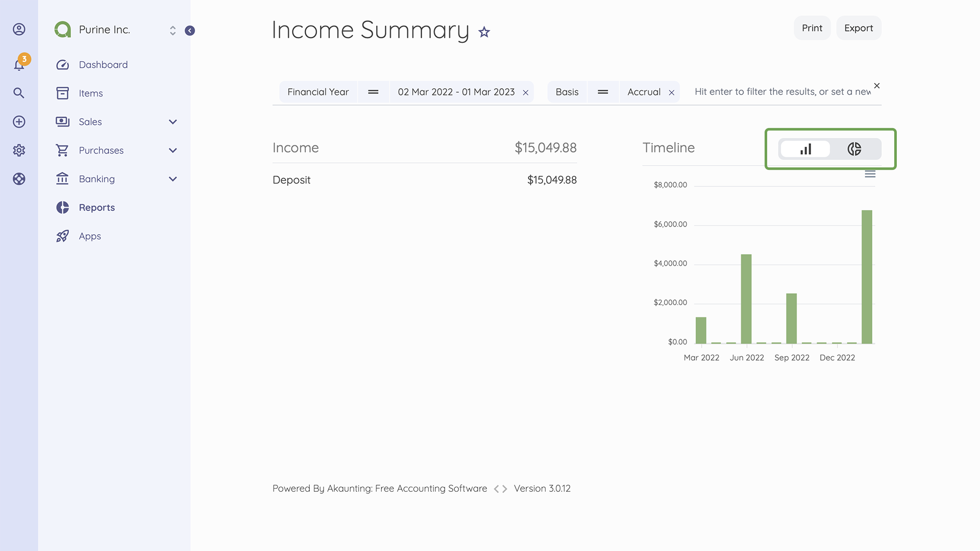
Task: Expand the Purchases section
Action: (x=173, y=150)
